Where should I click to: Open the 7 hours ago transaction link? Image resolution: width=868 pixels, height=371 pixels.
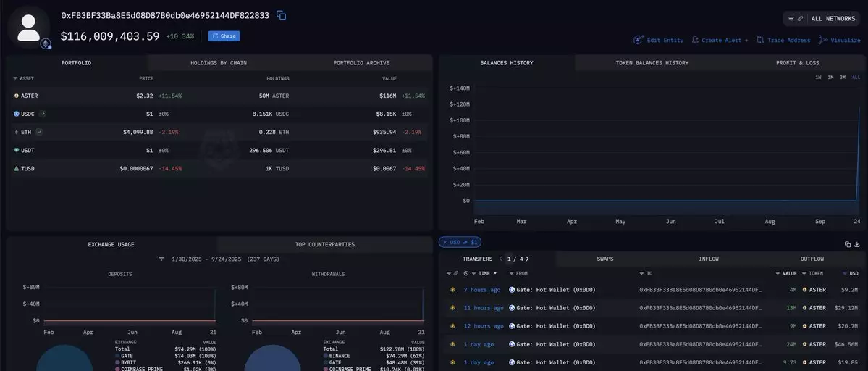482,290
